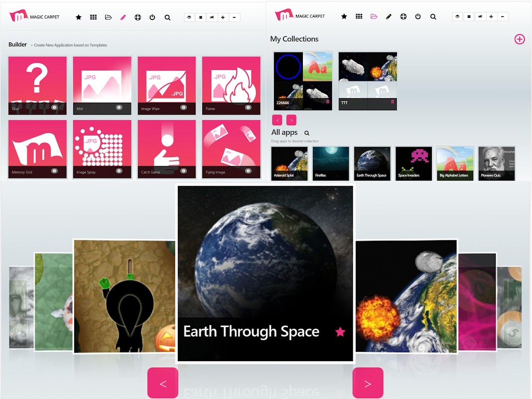Select Earth Through Space in All apps
Image resolution: width=532 pixels, height=399 pixels.
[x=372, y=163]
